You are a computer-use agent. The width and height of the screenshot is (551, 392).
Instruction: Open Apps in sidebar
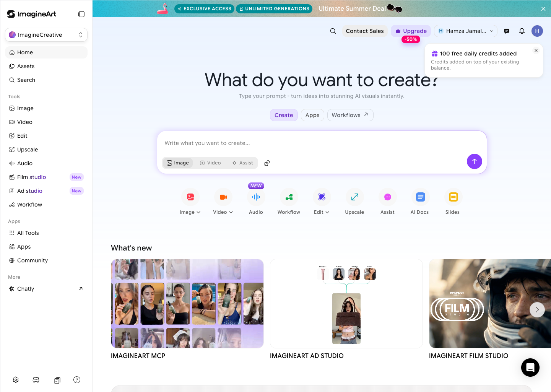[46, 247]
